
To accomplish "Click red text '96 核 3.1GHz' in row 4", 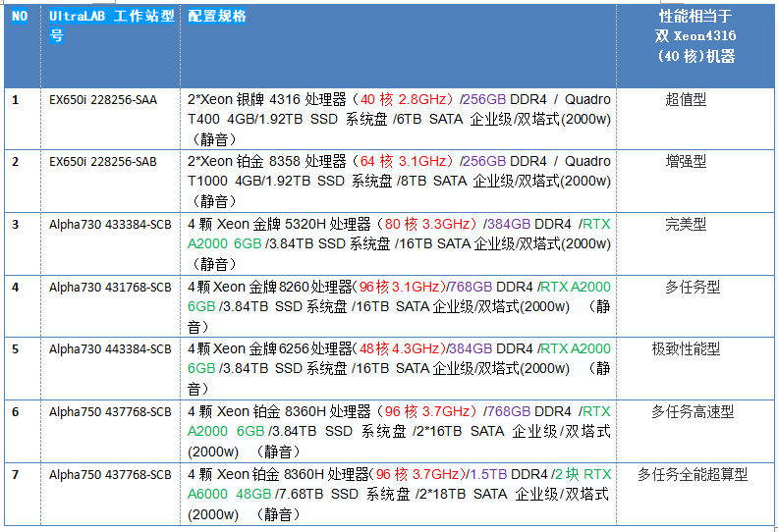I will pos(399,287).
